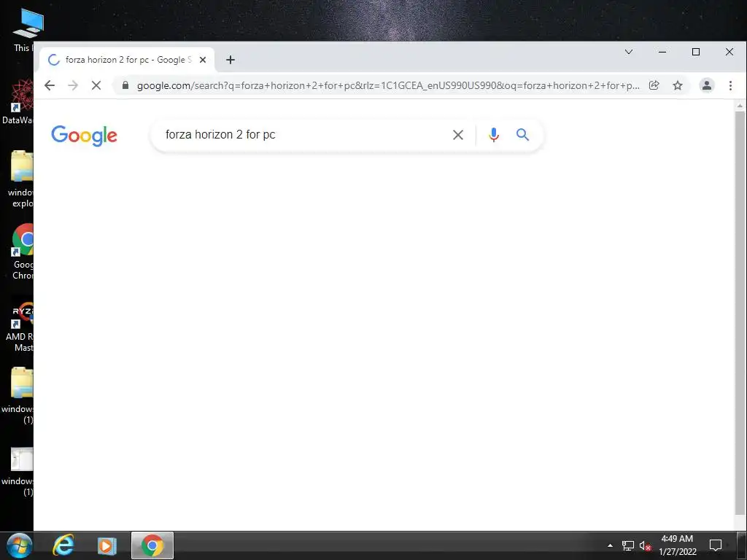The height and width of the screenshot is (560, 747).
Task: Click the grayed forward navigation arrow
Action: pos(73,86)
